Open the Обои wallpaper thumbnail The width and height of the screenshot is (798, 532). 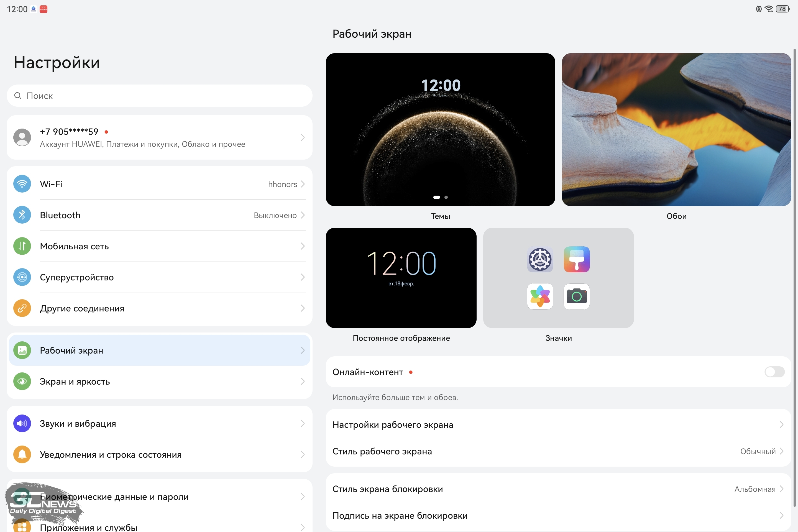(x=677, y=130)
